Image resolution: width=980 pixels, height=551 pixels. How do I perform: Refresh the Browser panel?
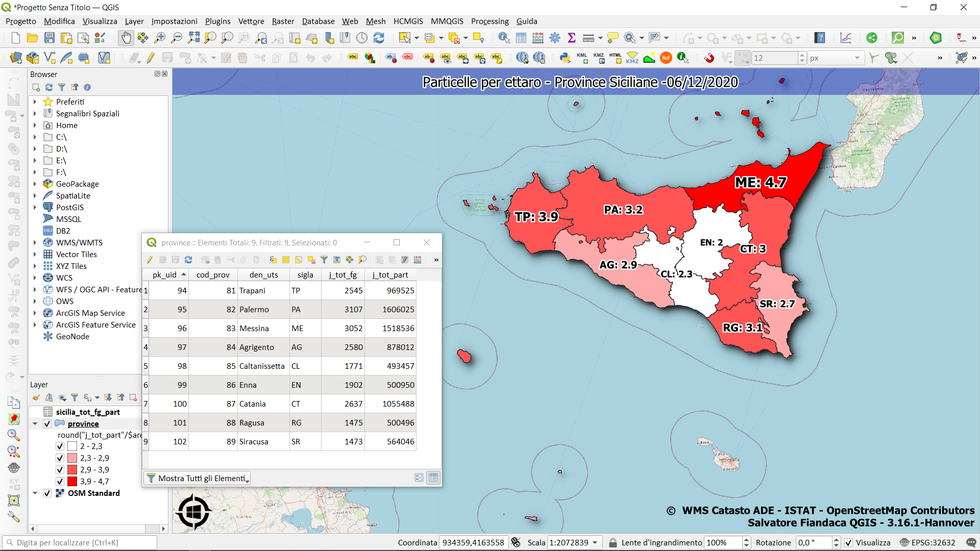coord(49,87)
